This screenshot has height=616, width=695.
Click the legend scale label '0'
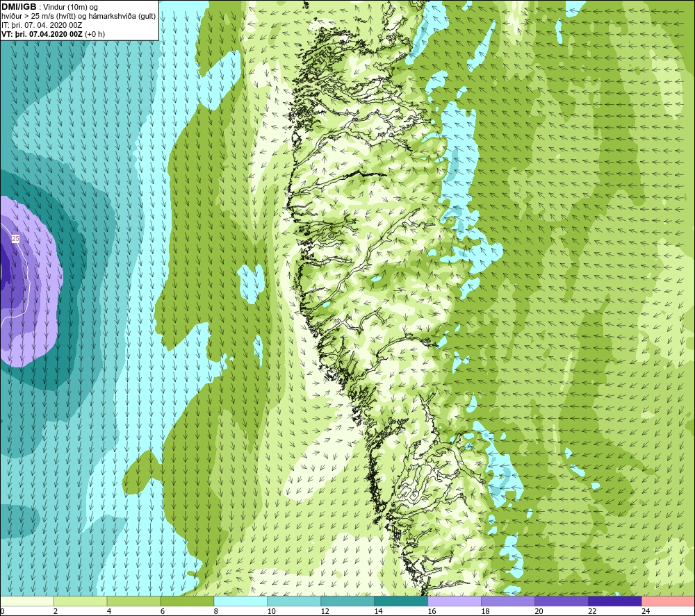coord(2,611)
